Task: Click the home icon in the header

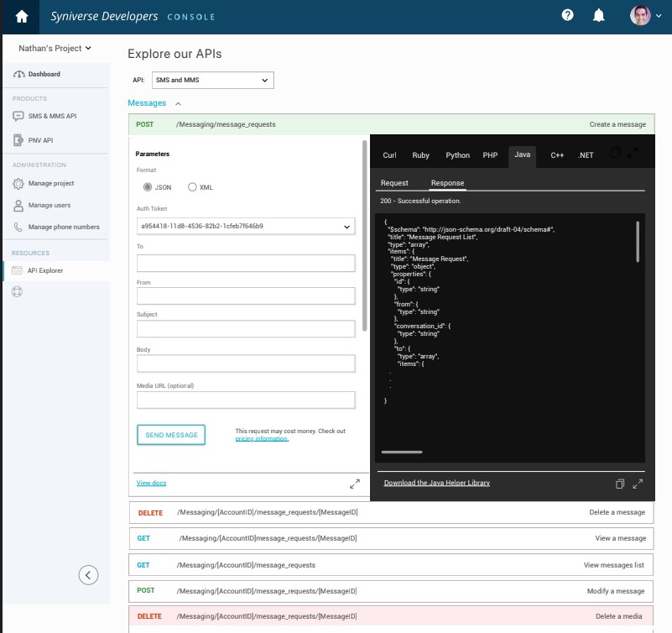Action: click(x=22, y=17)
